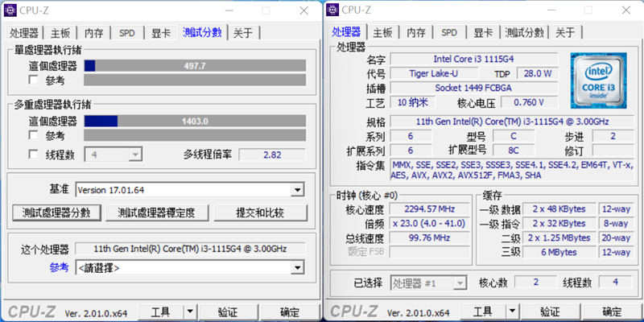Image resolution: width=644 pixels, height=322 pixels.
Task: Click the TDP value 28.0 W
Action: pyautogui.click(x=538, y=73)
